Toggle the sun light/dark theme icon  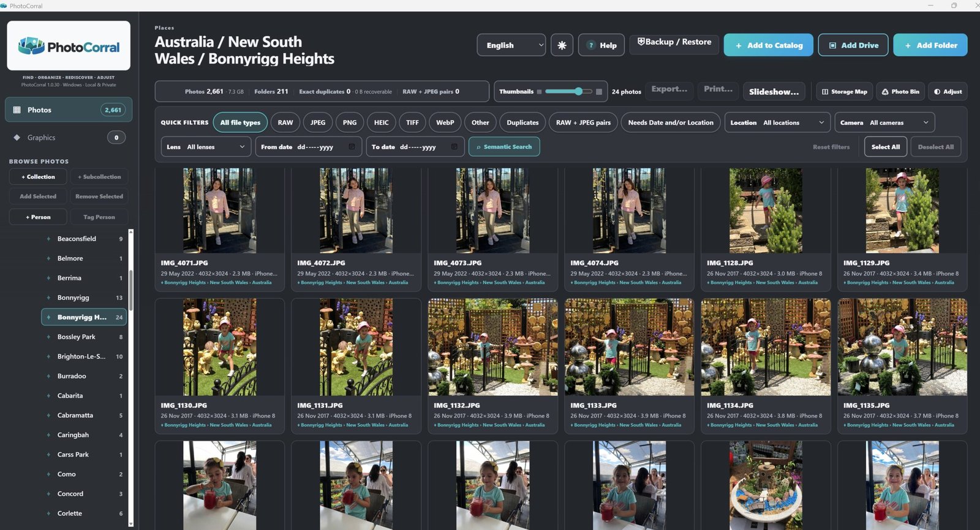tap(562, 45)
